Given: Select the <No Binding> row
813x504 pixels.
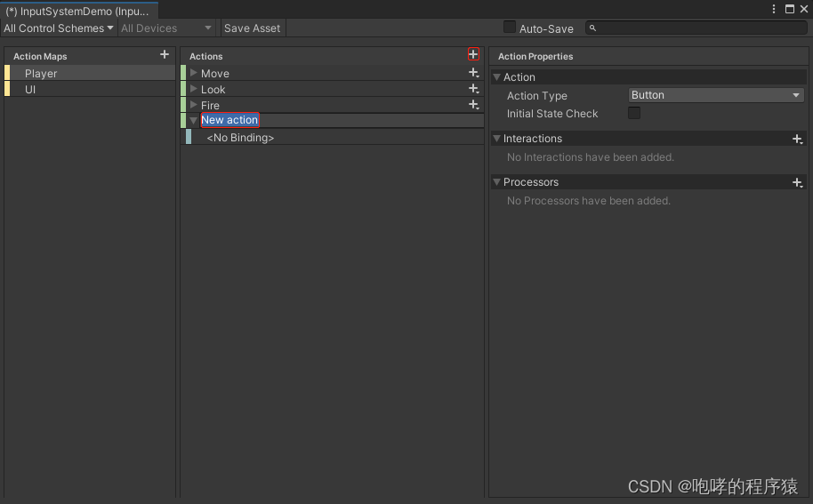Looking at the screenshot, I should 333,137.
